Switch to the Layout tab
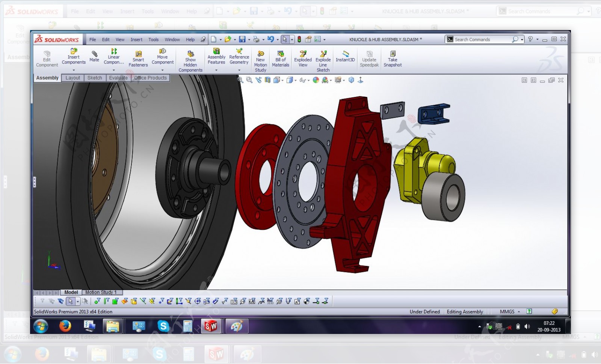The image size is (601, 364). tap(73, 78)
